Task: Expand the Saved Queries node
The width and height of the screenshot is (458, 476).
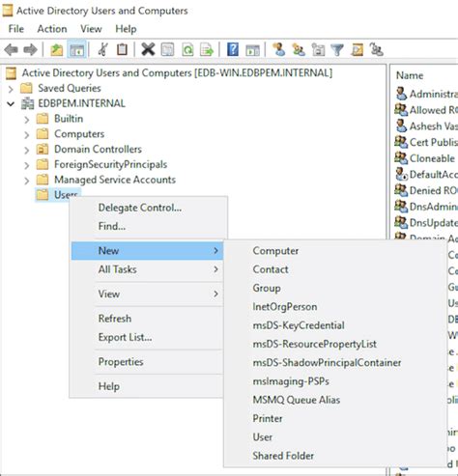Action: click(11, 89)
